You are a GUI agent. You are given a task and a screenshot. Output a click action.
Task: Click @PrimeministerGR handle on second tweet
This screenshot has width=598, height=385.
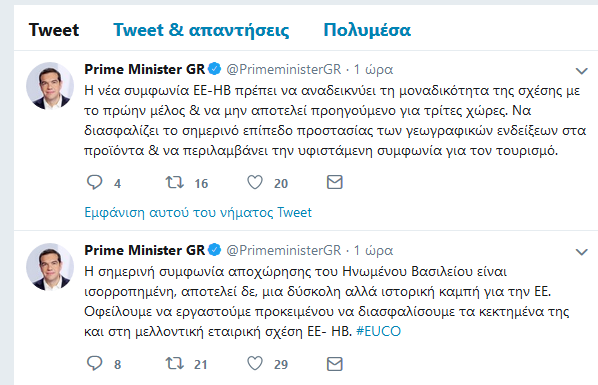284,250
